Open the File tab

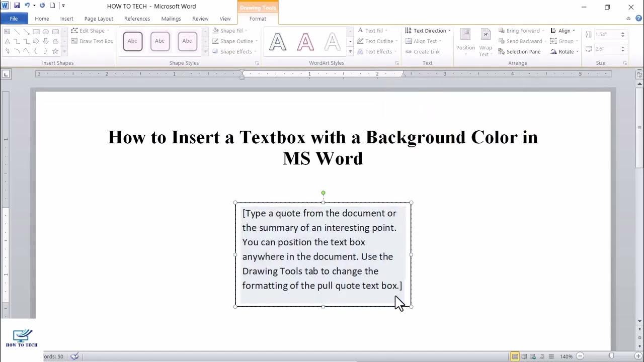[14, 19]
